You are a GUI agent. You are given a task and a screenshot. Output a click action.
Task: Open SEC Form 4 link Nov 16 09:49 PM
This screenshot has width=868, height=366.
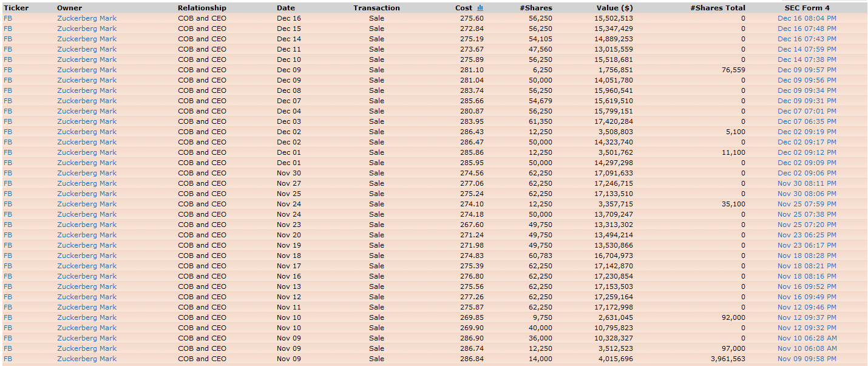807,297
